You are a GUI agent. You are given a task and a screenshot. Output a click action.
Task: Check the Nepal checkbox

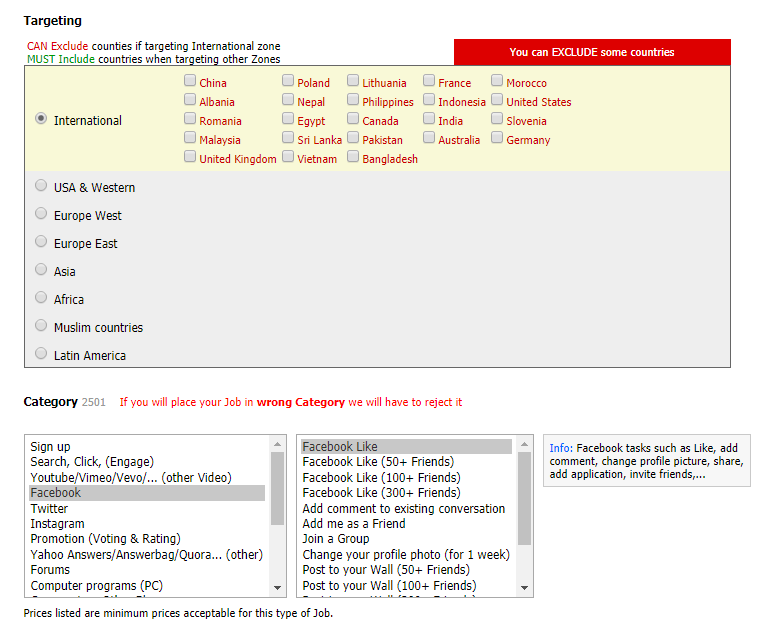point(288,99)
